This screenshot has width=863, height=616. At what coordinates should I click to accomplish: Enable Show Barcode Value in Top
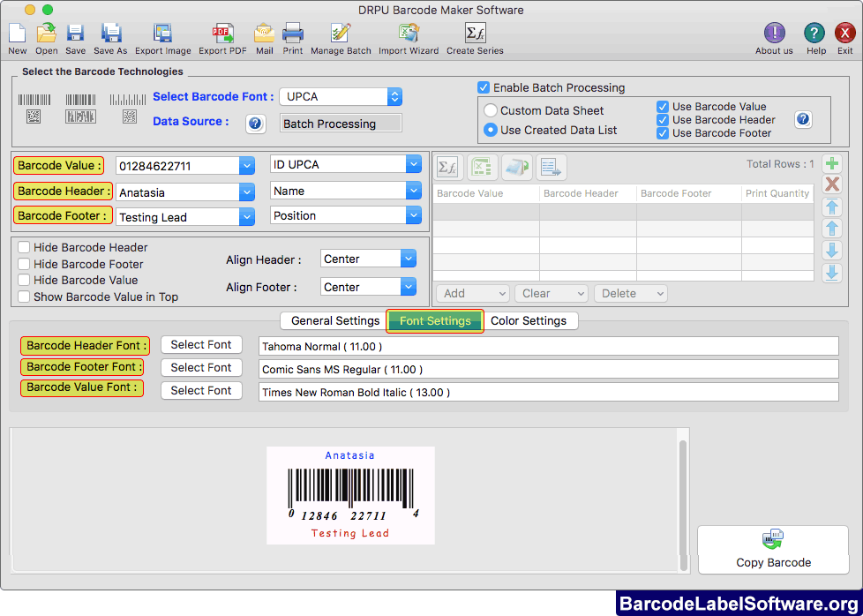click(x=24, y=297)
